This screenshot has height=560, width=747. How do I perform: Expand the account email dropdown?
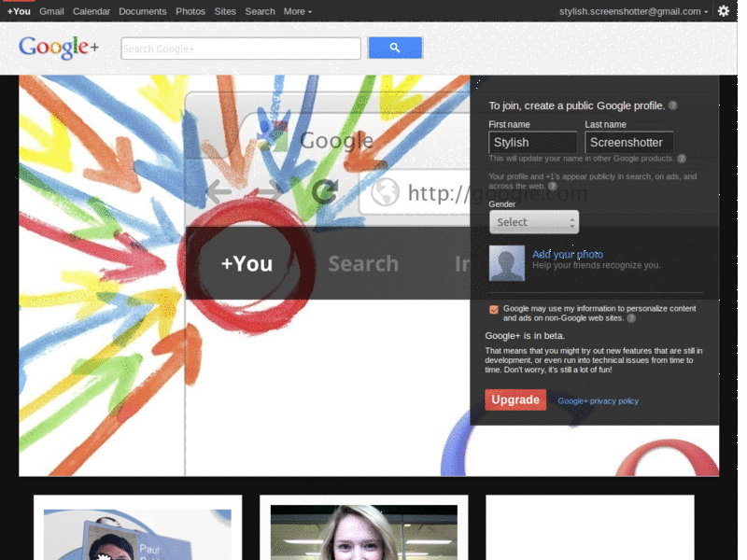[x=633, y=11]
